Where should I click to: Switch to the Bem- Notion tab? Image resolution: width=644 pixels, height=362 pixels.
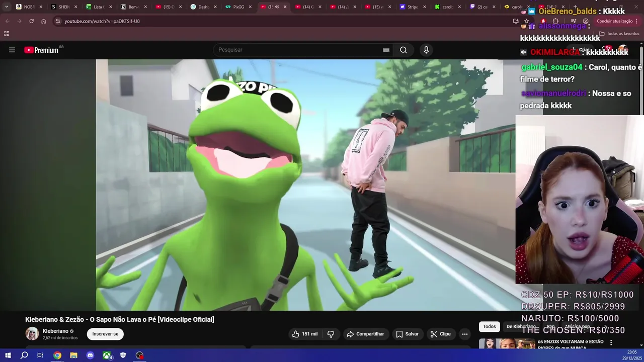coord(130,7)
